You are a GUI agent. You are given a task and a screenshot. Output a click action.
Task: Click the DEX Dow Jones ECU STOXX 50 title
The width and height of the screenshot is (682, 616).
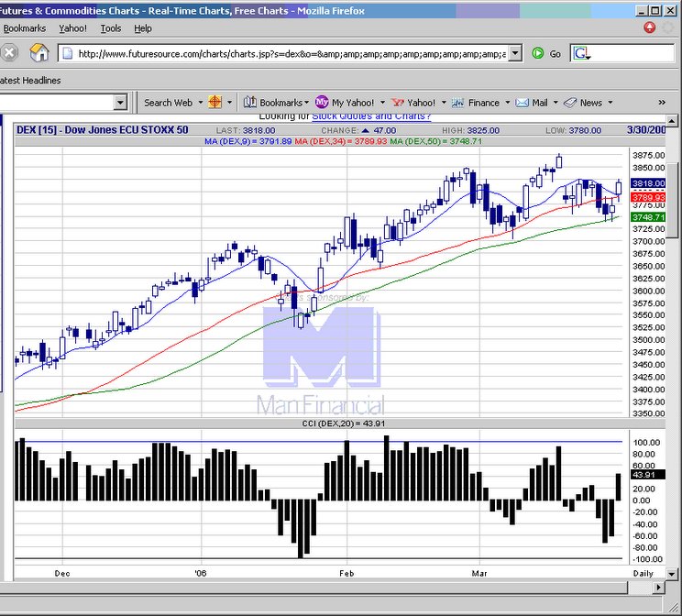pyautogui.click(x=103, y=129)
